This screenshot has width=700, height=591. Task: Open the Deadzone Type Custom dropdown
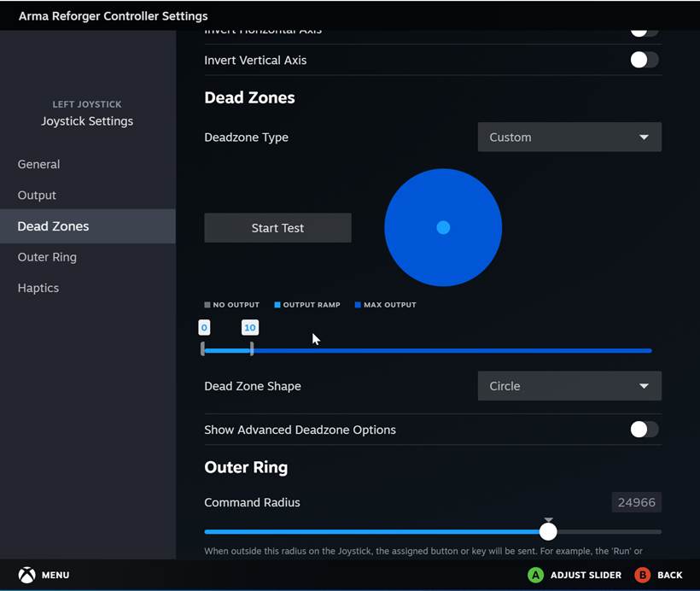pos(569,138)
